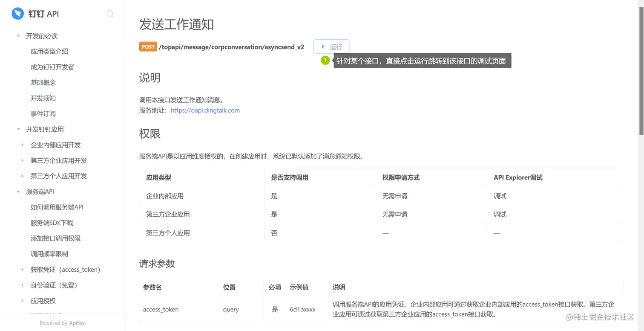Expand the 应用授权 arrow
644x331 pixels.
pyautogui.click(x=23, y=301)
